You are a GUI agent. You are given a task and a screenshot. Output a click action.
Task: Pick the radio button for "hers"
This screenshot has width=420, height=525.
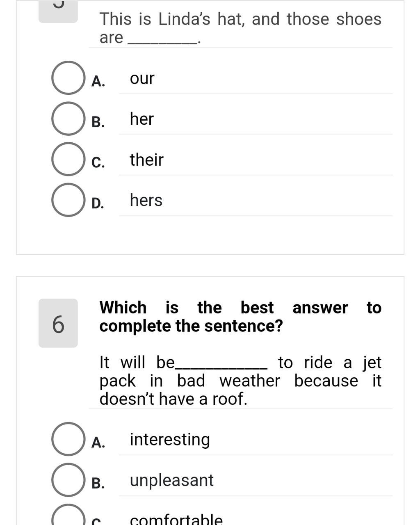[x=68, y=200]
